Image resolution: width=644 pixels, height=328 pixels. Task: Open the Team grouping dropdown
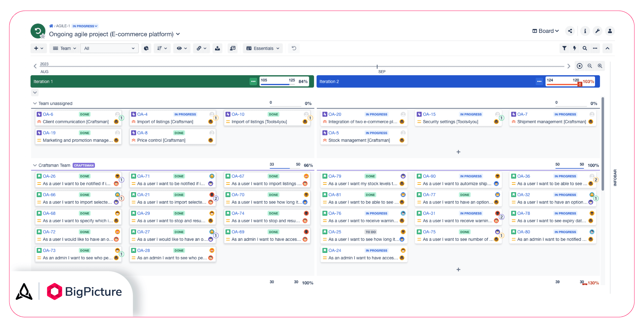65,48
